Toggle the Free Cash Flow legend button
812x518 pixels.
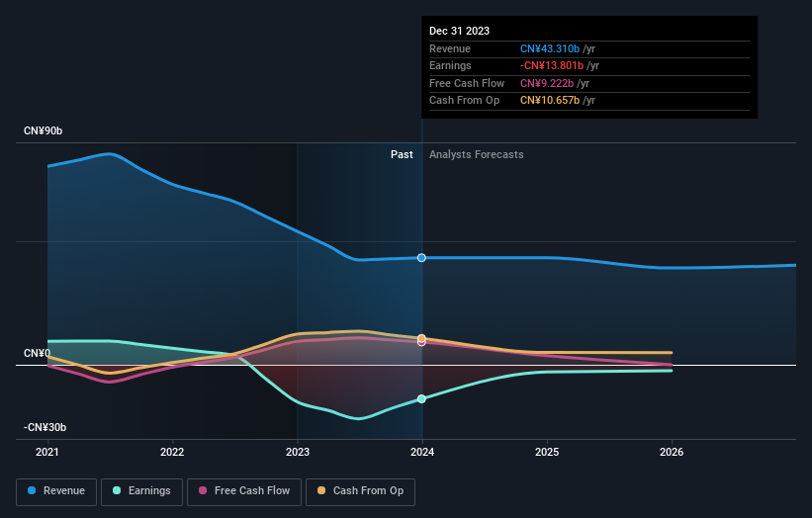coord(244,491)
